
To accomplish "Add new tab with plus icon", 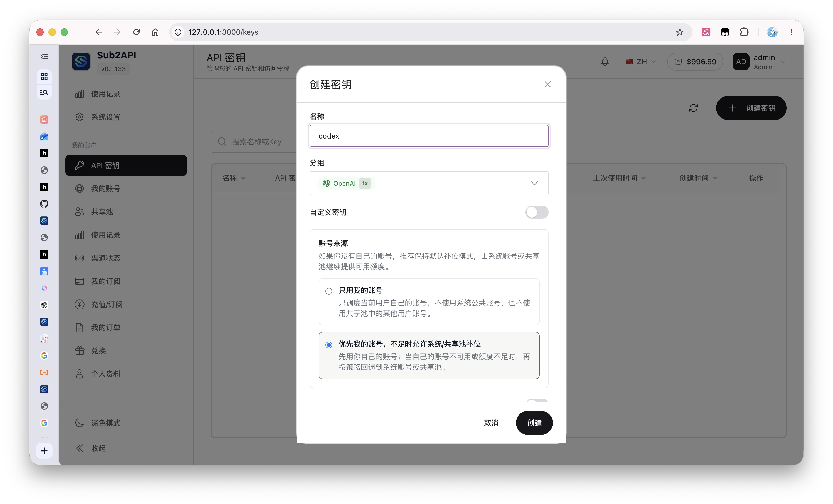I will pyautogui.click(x=44, y=451).
